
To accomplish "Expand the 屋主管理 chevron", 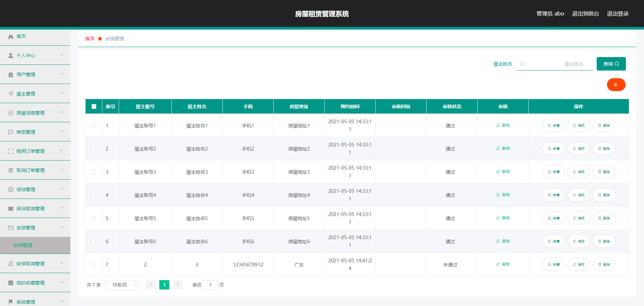I will click(62, 93).
